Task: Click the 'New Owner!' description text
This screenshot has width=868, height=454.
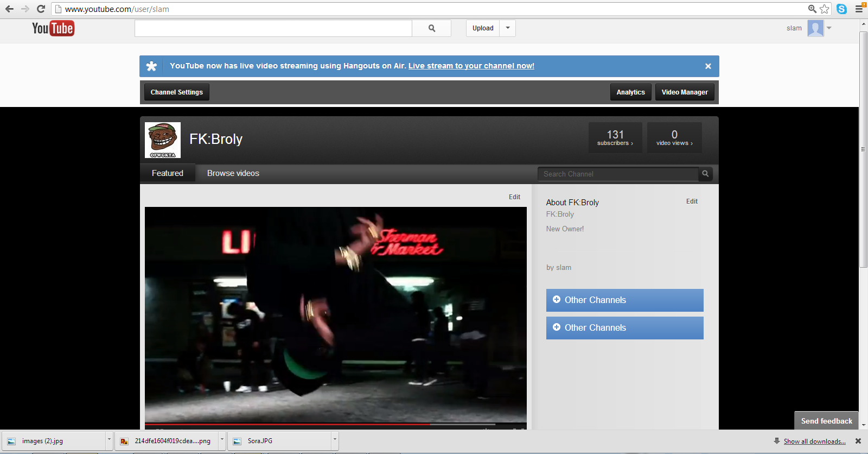Action: point(565,229)
